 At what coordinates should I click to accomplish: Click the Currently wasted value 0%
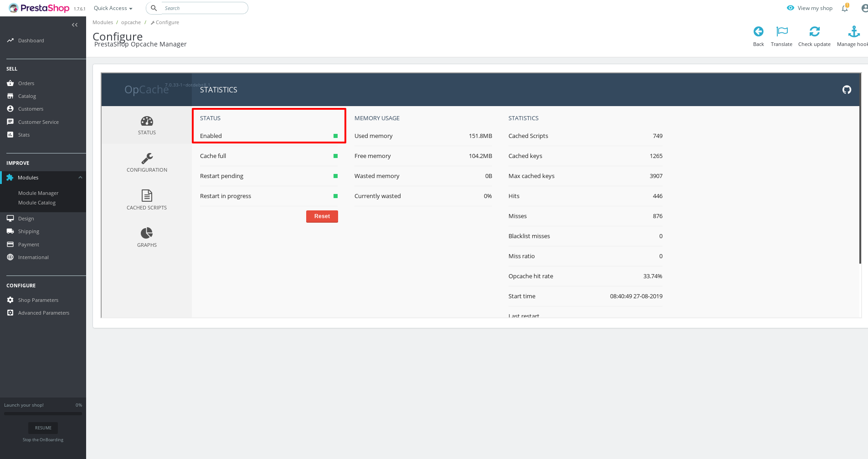[x=488, y=196]
